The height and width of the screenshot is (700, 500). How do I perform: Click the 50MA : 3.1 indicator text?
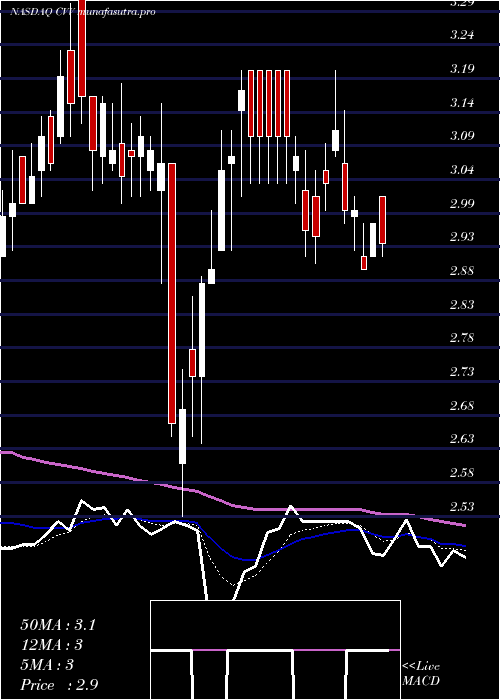point(58,625)
